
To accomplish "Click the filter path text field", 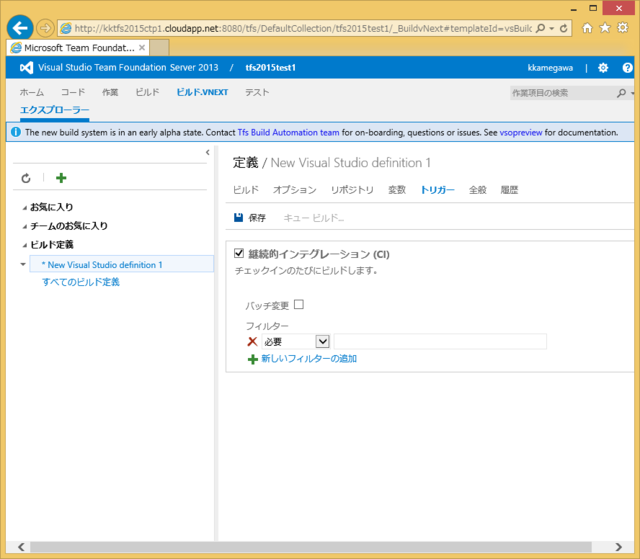I will click(440, 341).
